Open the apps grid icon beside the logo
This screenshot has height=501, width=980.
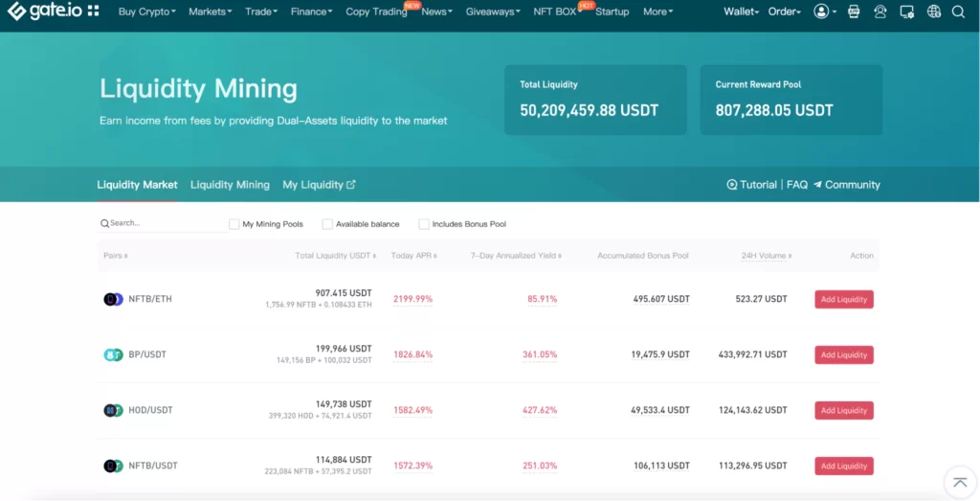pyautogui.click(x=93, y=11)
